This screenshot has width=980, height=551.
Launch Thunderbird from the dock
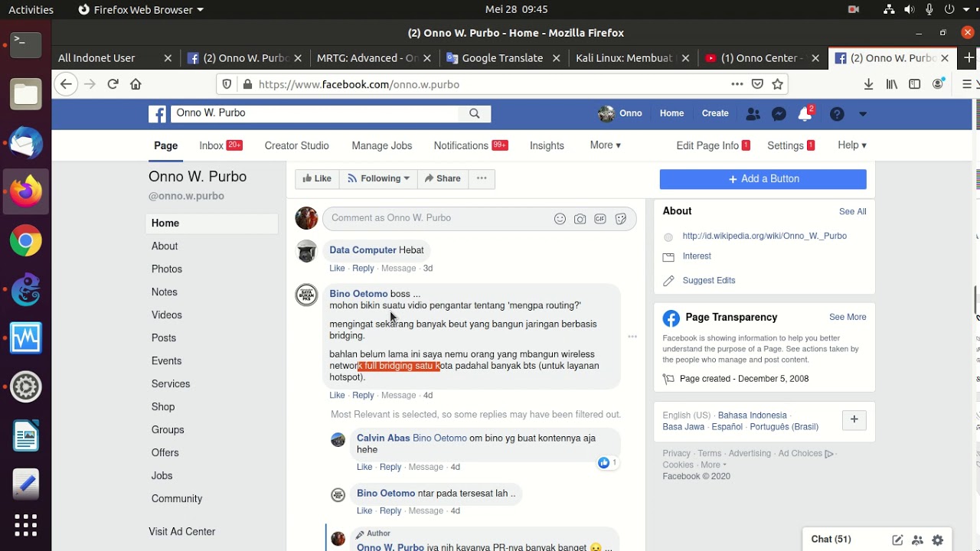[x=25, y=143]
